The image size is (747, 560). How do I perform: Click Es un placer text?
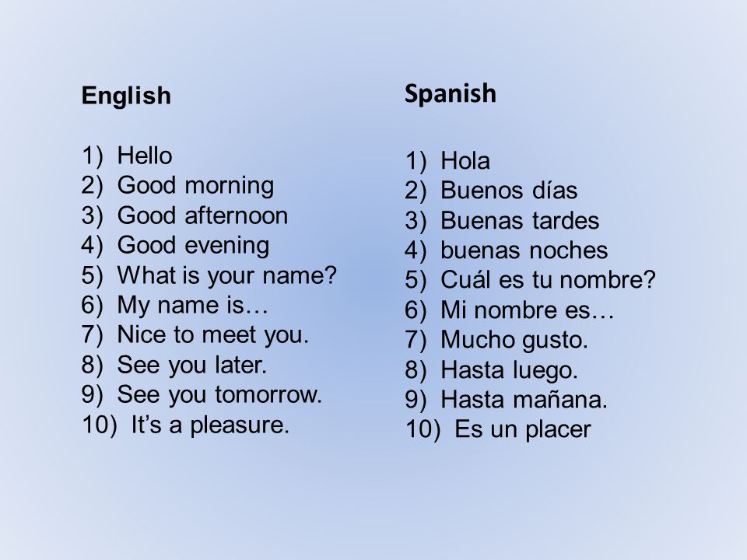[x=523, y=430]
